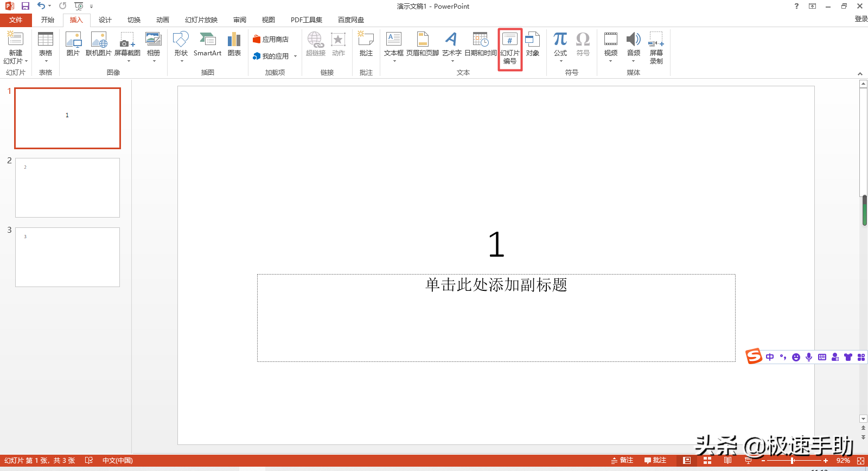Save the presentation from the quick access toolbar
The image size is (868, 471).
25,6
